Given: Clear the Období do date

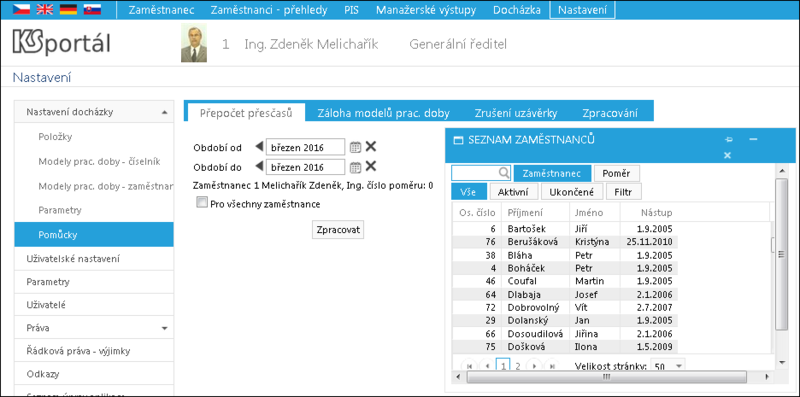Looking at the screenshot, I should 371,166.
